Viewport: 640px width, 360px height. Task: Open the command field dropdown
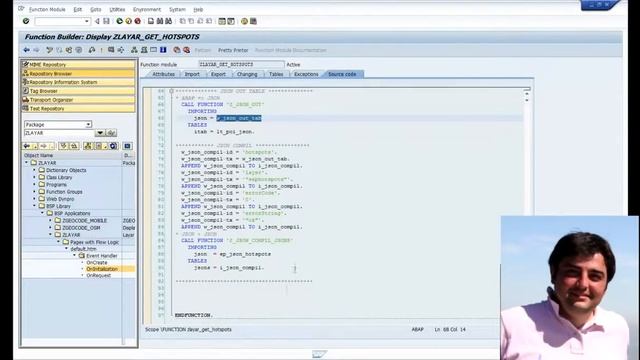(87, 21)
